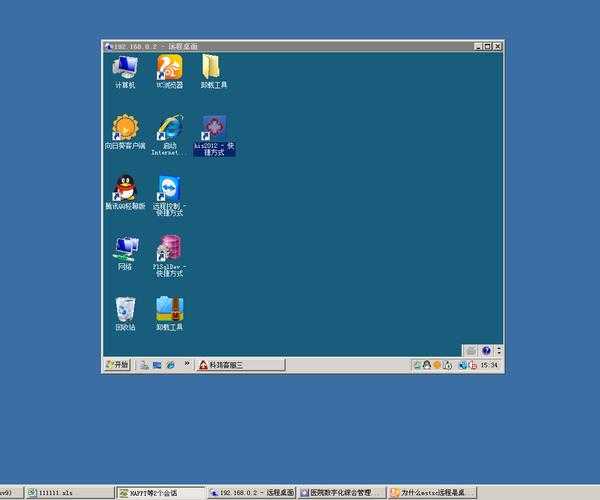This screenshot has height=500, width=600.
Task: Maximize the 远程桌面 remote desktop window
Action: (487, 46)
